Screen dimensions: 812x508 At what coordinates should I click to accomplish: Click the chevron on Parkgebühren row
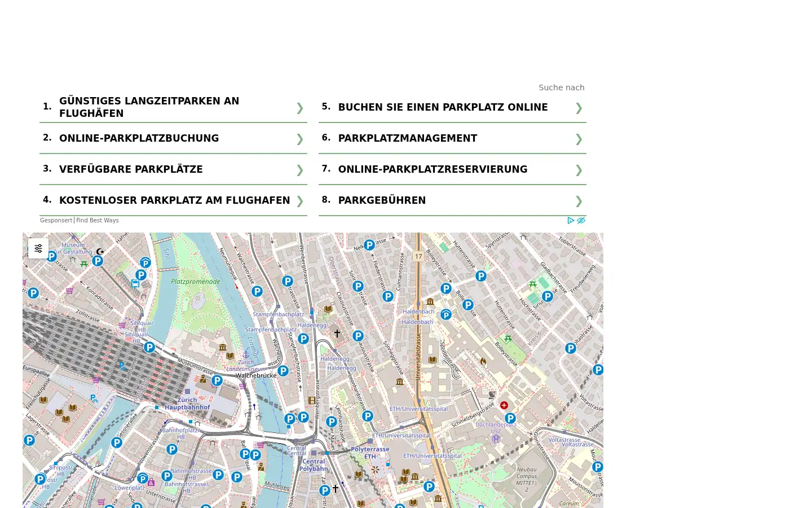pyautogui.click(x=579, y=201)
